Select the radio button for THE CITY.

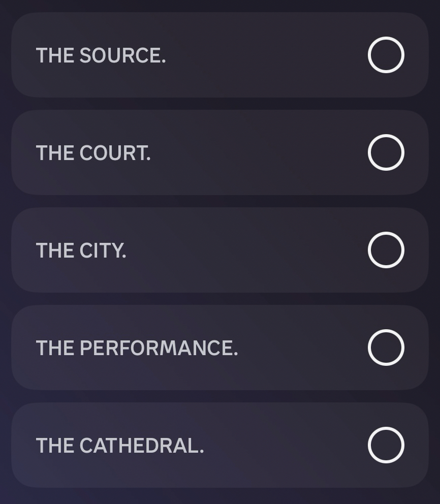tap(386, 250)
